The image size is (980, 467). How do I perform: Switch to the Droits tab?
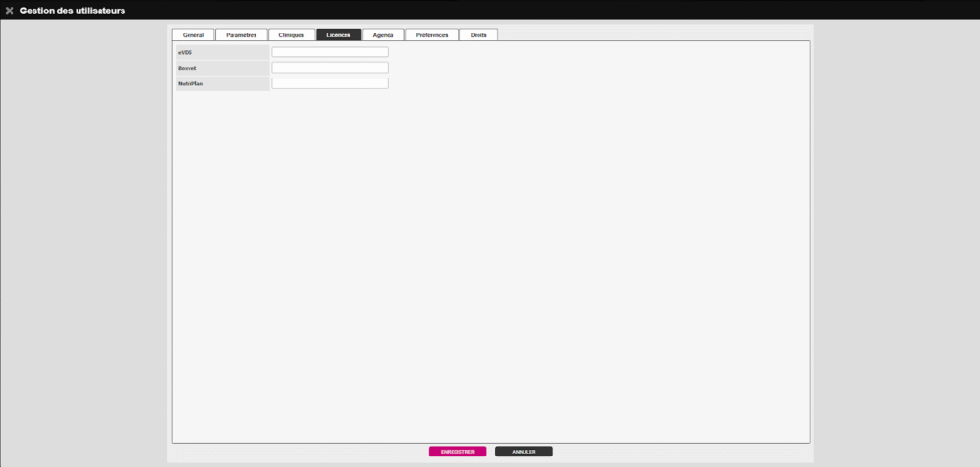point(478,34)
